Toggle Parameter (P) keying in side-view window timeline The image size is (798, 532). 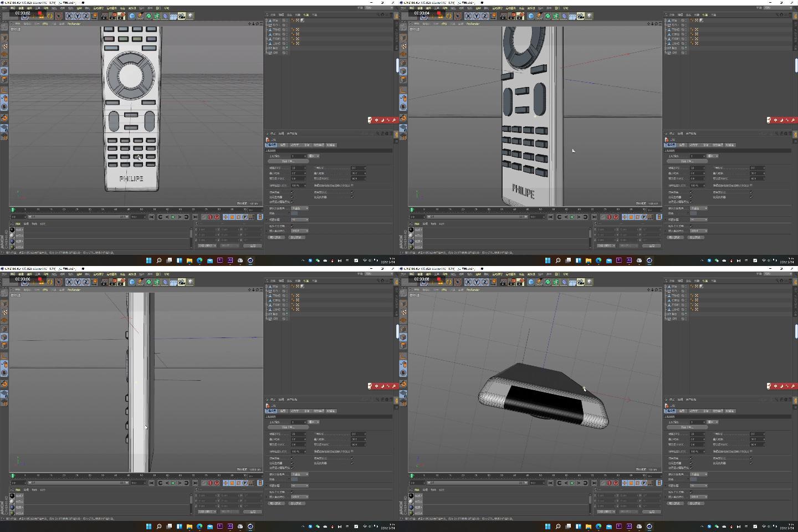(245, 483)
